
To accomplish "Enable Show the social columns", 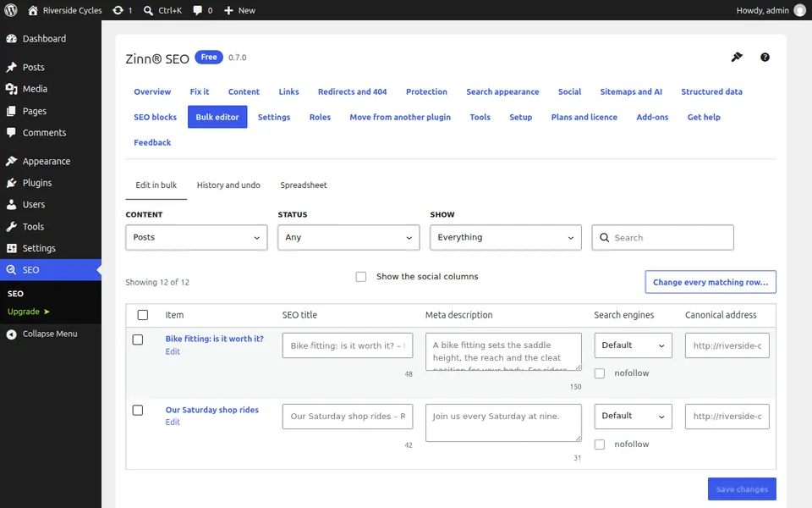I will tap(361, 277).
